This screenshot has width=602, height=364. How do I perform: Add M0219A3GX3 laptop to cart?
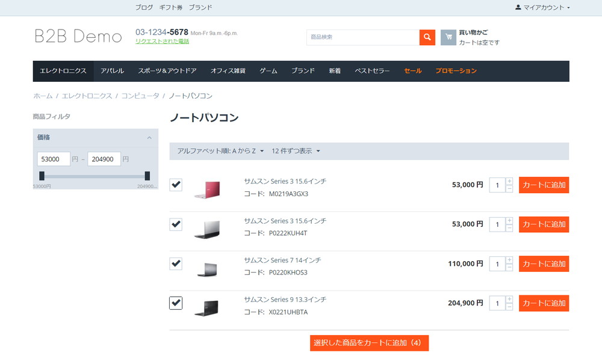(x=544, y=185)
